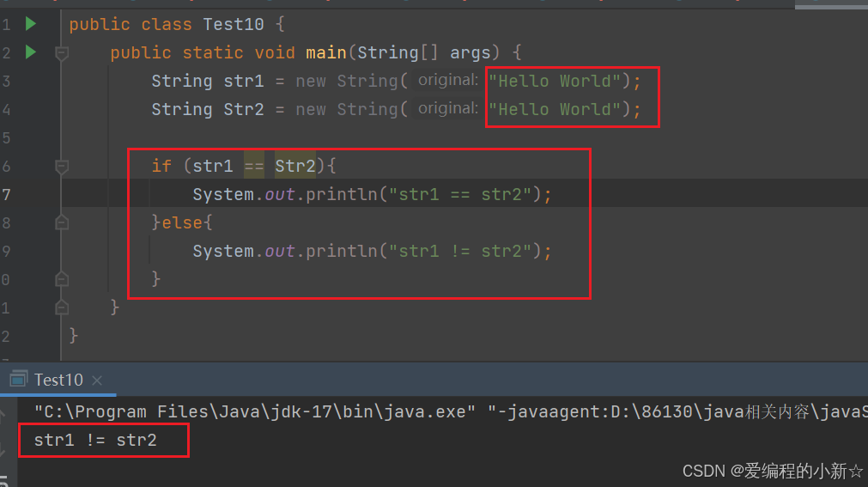Click the run configuration icon beside Test10 tab
868x487 pixels.
coord(18,380)
